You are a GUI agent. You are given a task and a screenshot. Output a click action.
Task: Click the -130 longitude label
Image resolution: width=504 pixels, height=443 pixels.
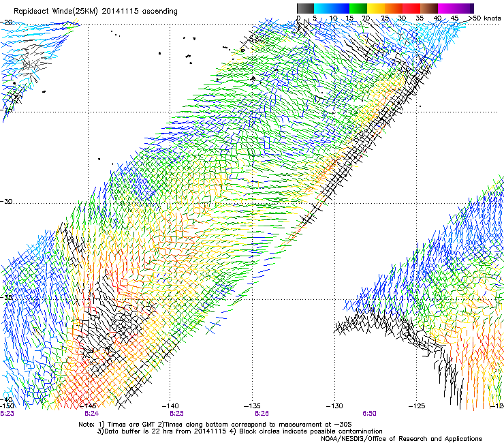334,406
